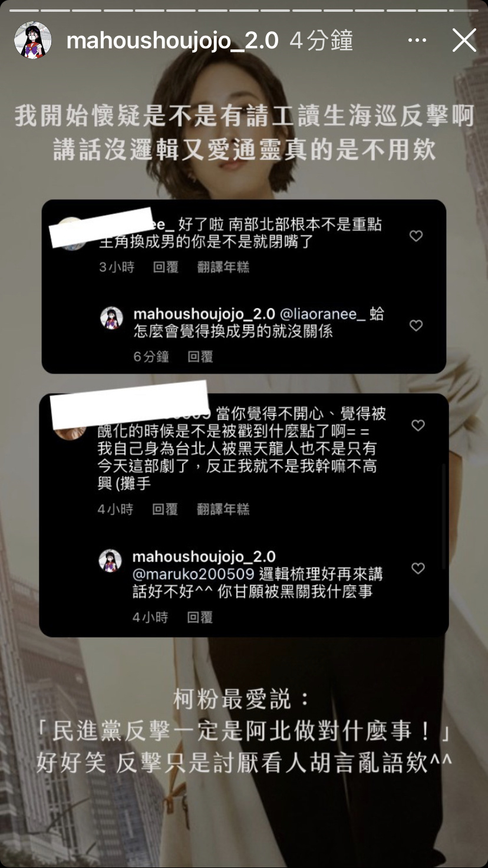Click 回覆 under the 3小時 comment

pyautogui.click(x=166, y=267)
